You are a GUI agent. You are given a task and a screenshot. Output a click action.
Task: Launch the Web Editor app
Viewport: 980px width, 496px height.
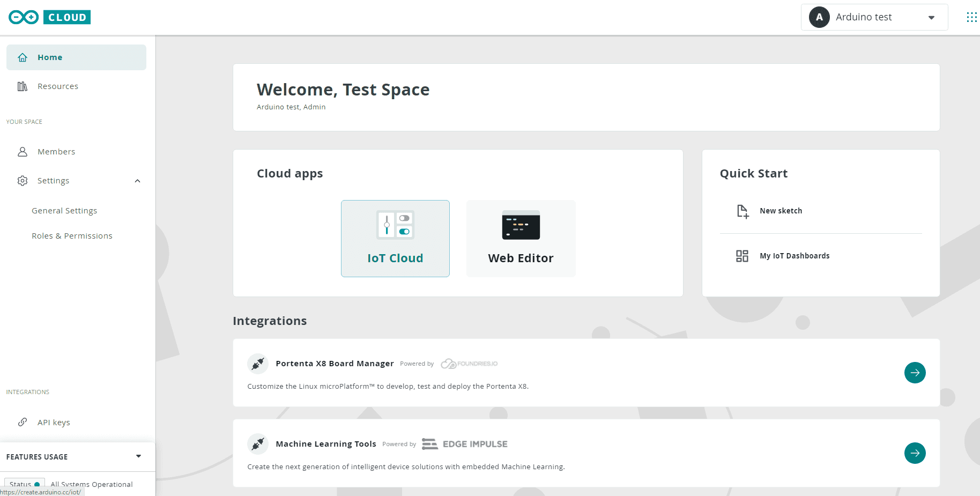(521, 239)
